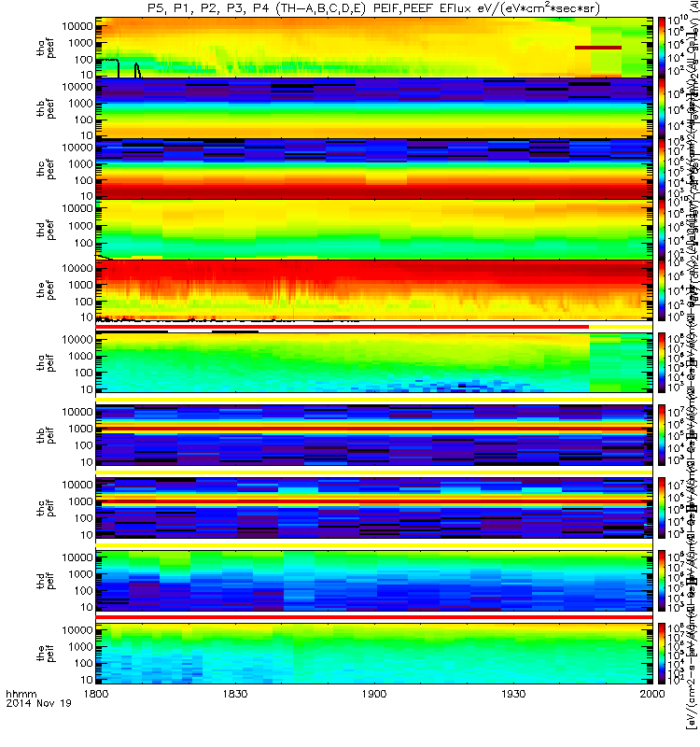Click the 2000 time axis label
Screen dimensions: 700x747
[x=651, y=694]
